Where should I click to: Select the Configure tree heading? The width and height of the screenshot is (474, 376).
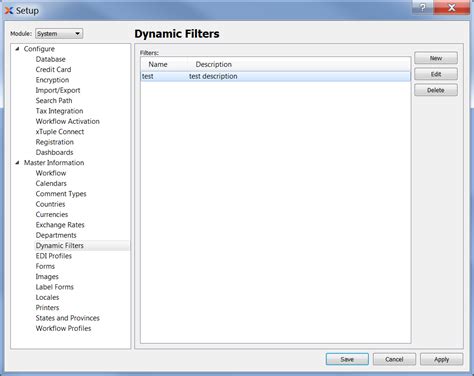[39, 49]
